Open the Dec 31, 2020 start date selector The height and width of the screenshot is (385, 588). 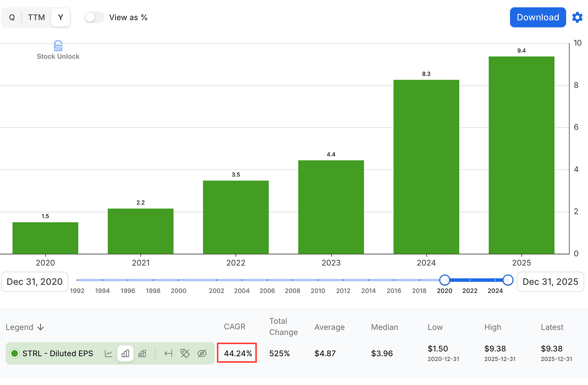34,282
